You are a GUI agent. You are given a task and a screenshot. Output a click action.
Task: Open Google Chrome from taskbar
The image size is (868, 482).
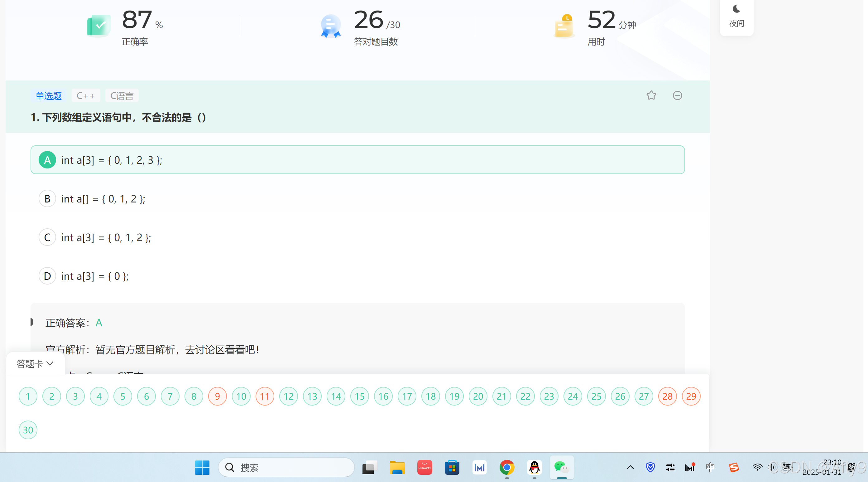click(x=506, y=468)
